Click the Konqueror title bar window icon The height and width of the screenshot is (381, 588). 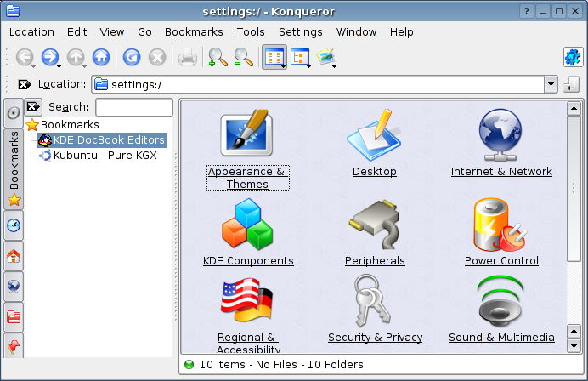tap(13, 11)
